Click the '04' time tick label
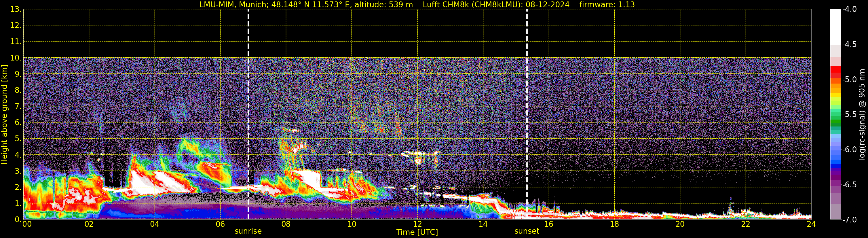Screen dimensions: 868x238 [x=155, y=224]
